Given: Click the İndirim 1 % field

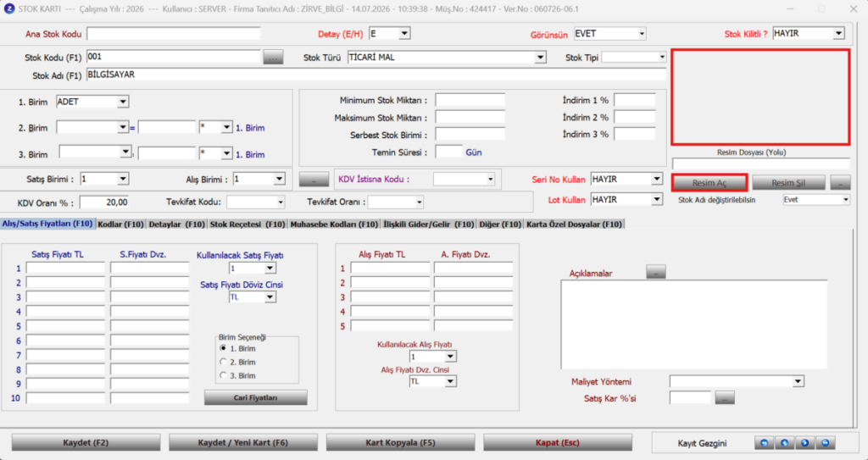Looking at the screenshot, I should tap(634, 100).
